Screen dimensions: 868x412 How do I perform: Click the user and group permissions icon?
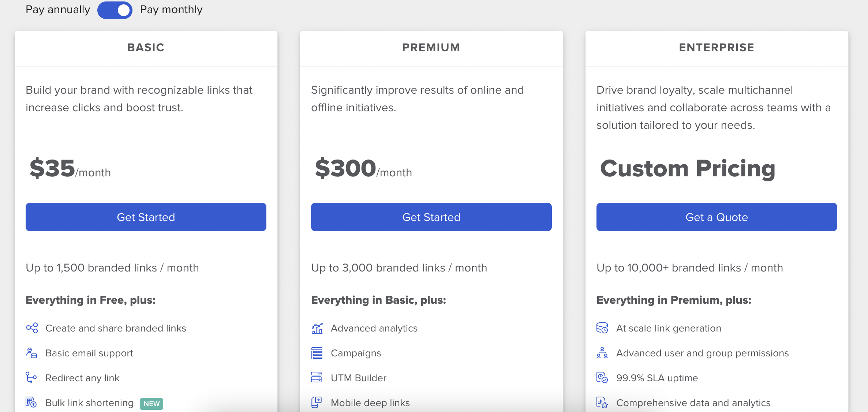click(x=602, y=353)
